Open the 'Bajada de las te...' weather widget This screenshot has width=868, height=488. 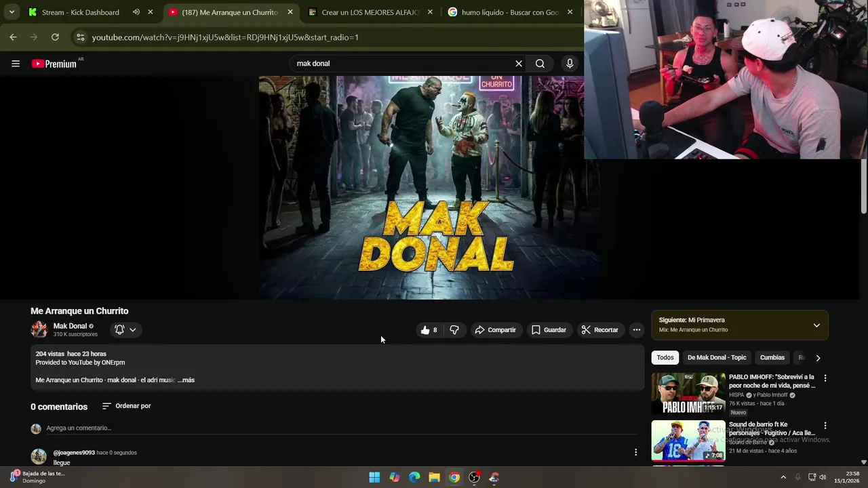tap(37, 477)
